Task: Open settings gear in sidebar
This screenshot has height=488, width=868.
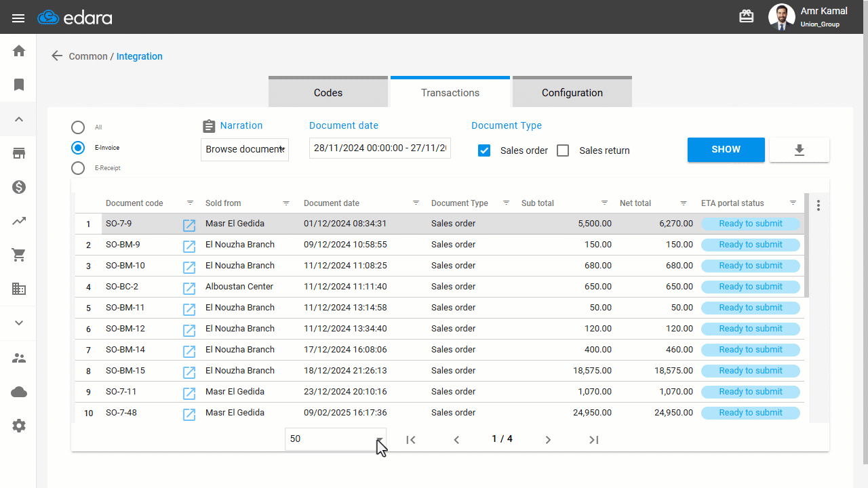Action: 19,426
